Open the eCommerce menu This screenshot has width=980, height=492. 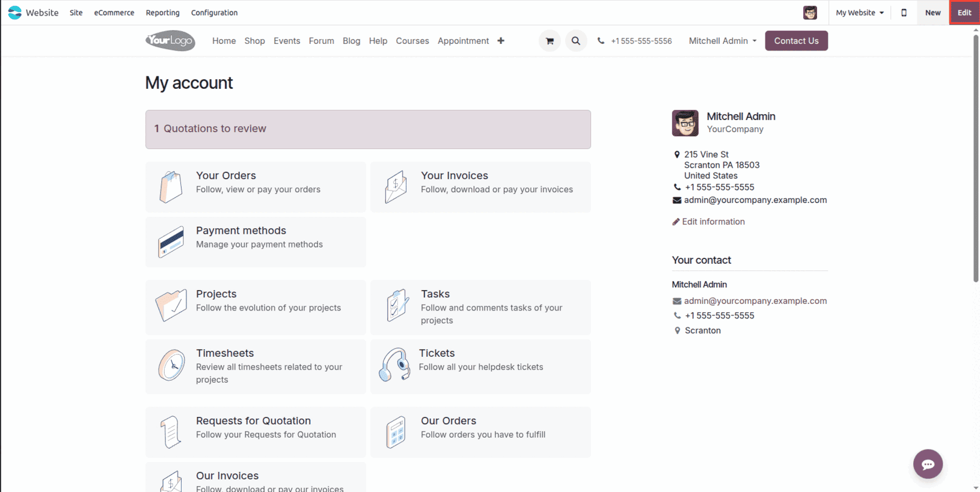click(114, 13)
